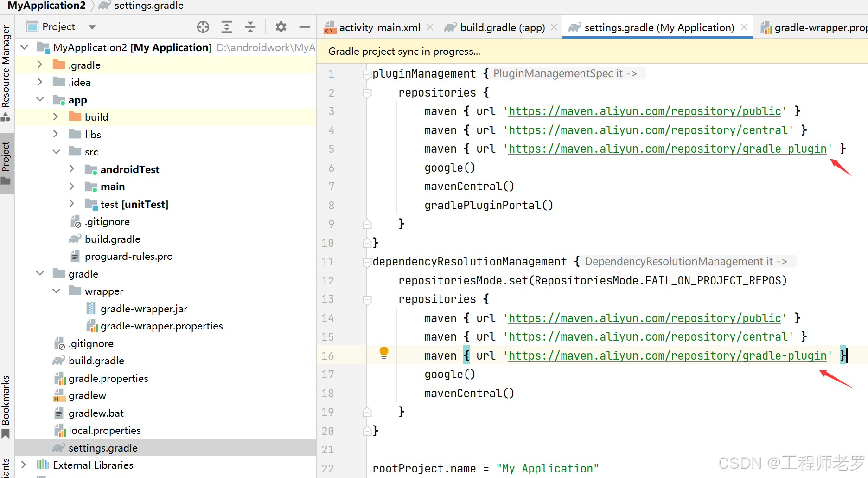Fold repositories block at line 13

coord(367,300)
